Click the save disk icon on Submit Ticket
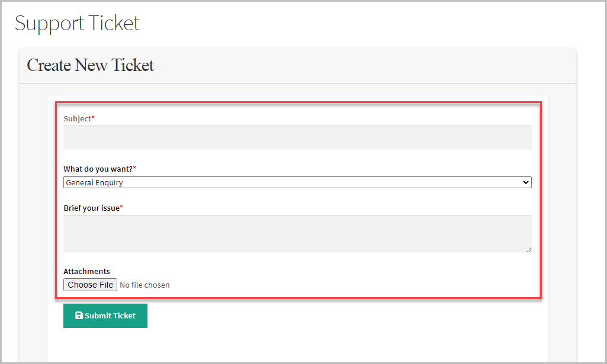The width and height of the screenshot is (607, 364). tap(79, 315)
